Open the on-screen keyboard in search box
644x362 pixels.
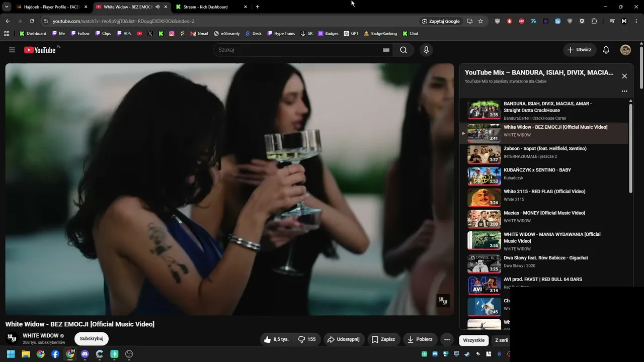click(386, 50)
